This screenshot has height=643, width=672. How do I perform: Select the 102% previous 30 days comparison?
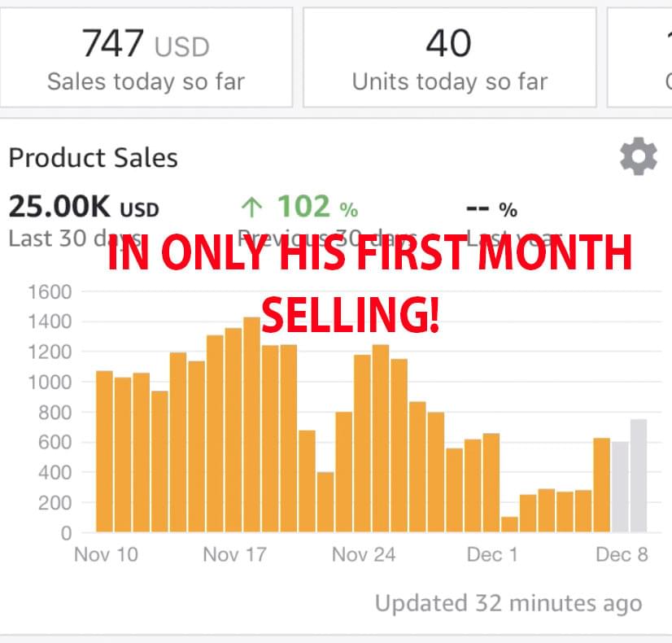[x=300, y=207]
